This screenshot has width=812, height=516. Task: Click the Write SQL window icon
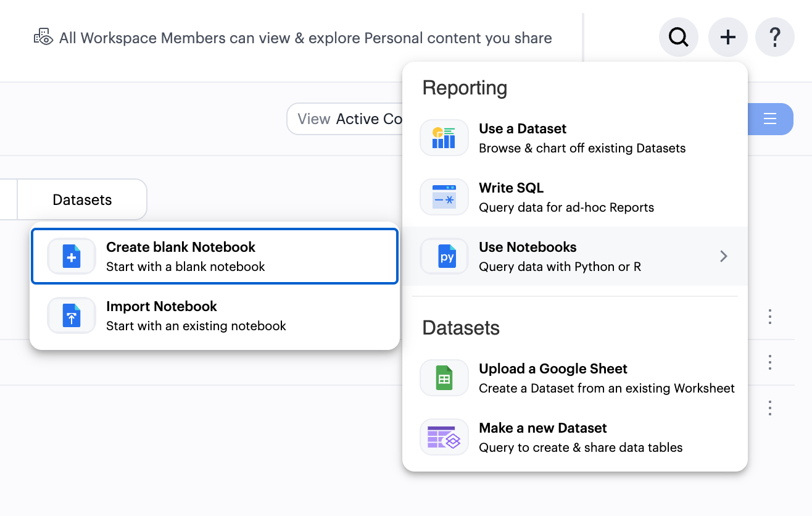[x=444, y=197]
